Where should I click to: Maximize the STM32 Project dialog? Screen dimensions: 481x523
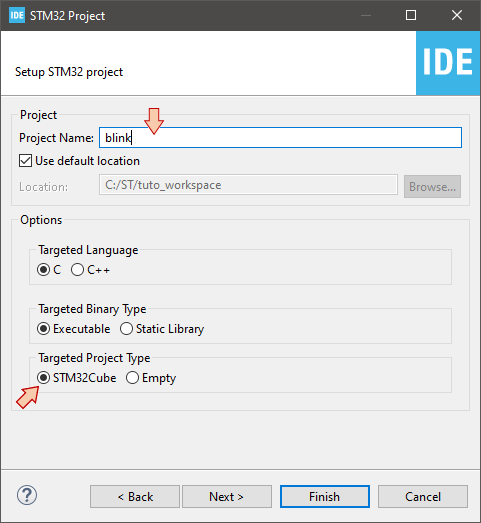coord(411,15)
